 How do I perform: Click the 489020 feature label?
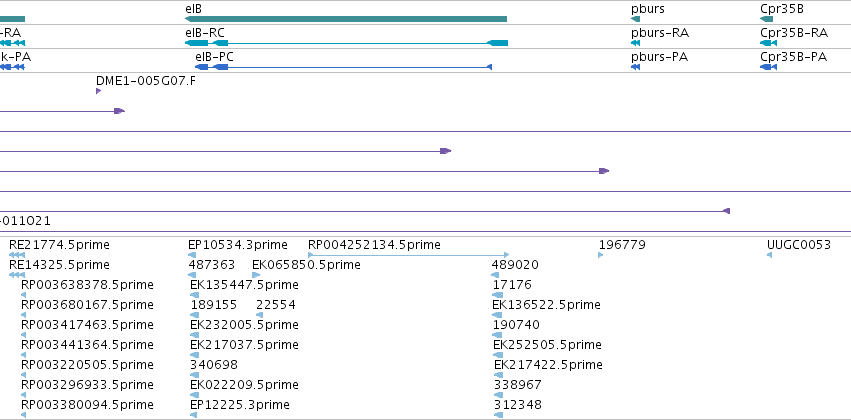[515, 265]
